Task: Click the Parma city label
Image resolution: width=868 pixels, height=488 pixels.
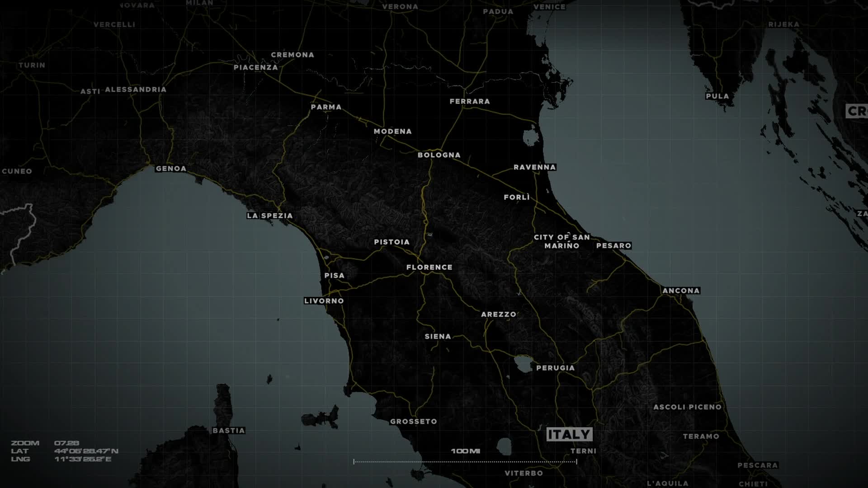Action: click(x=326, y=107)
